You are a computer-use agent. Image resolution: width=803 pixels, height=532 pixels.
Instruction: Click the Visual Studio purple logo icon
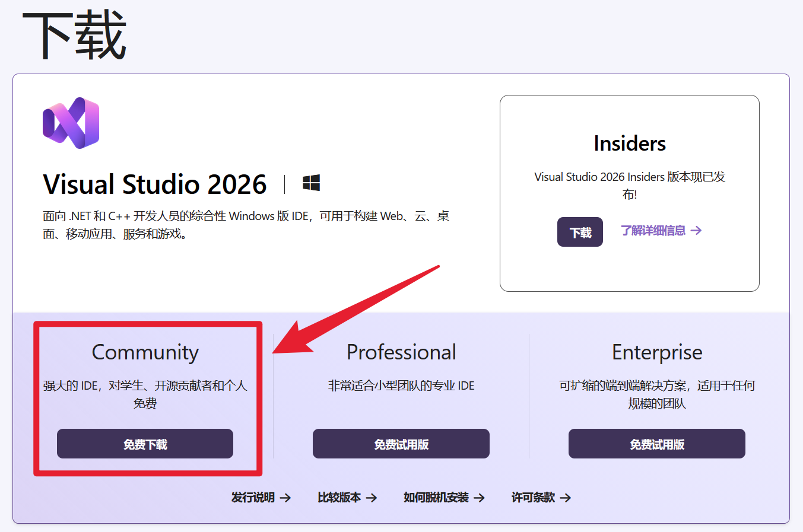pos(71,123)
